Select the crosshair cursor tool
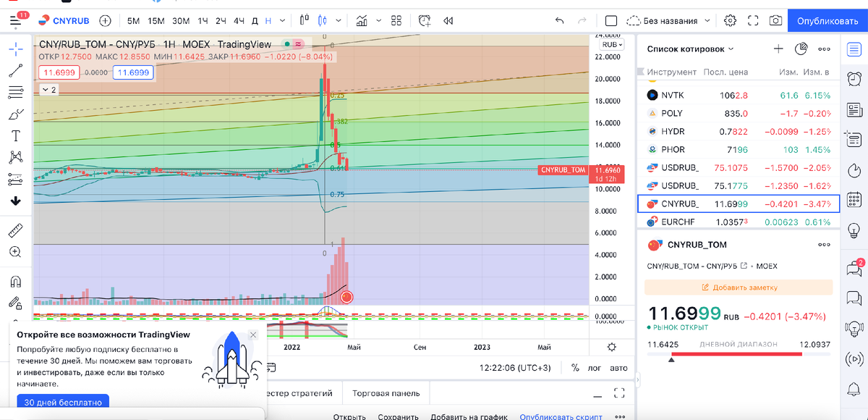868x420 pixels. click(x=15, y=48)
